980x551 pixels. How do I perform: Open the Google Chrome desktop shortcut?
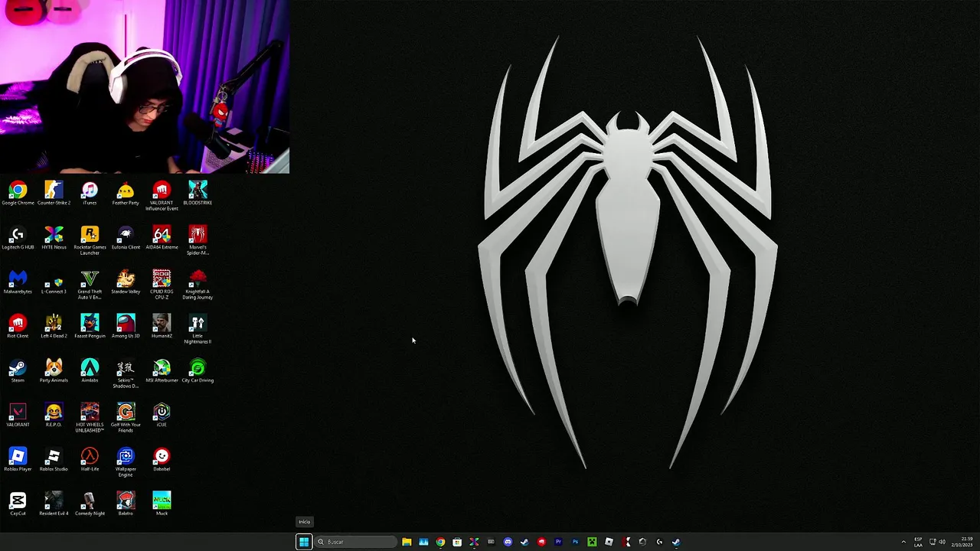(18, 193)
